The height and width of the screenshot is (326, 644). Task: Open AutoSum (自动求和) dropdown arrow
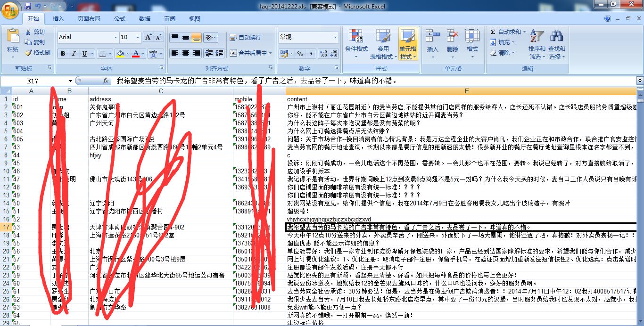click(x=524, y=32)
